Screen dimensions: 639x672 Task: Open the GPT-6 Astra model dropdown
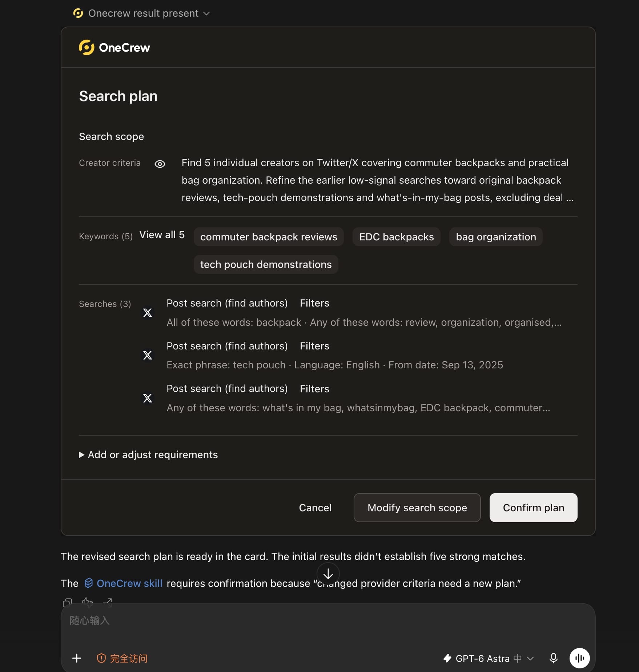[489, 659]
